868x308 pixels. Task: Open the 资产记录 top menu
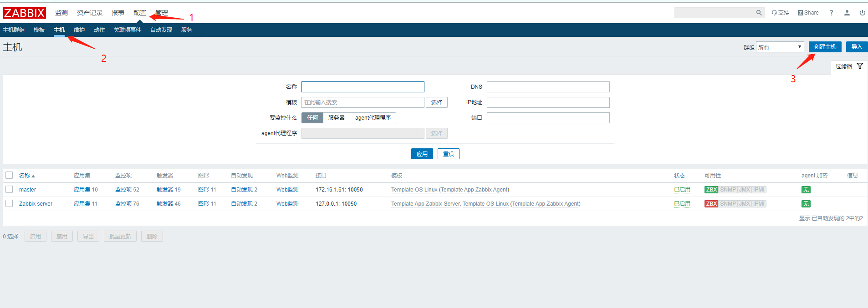click(90, 13)
